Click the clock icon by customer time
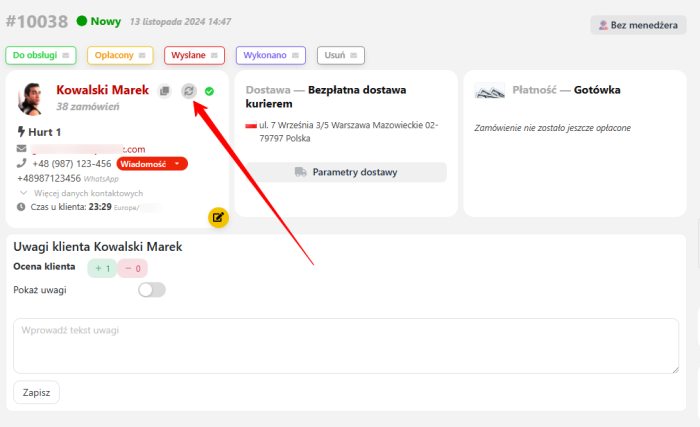Viewport: 700px width, 427px height. (21, 207)
